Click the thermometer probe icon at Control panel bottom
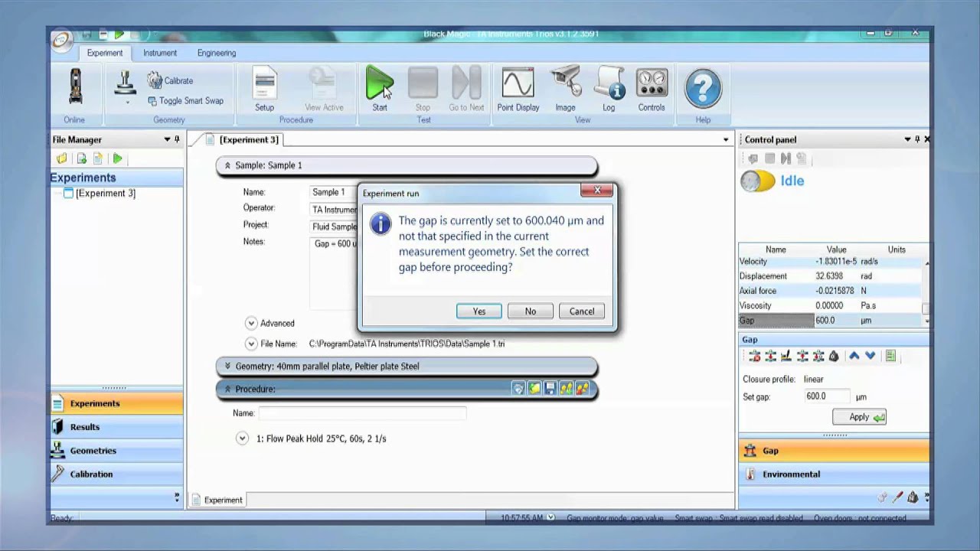The width and height of the screenshot is (980, 551). (x=897, y=497)
